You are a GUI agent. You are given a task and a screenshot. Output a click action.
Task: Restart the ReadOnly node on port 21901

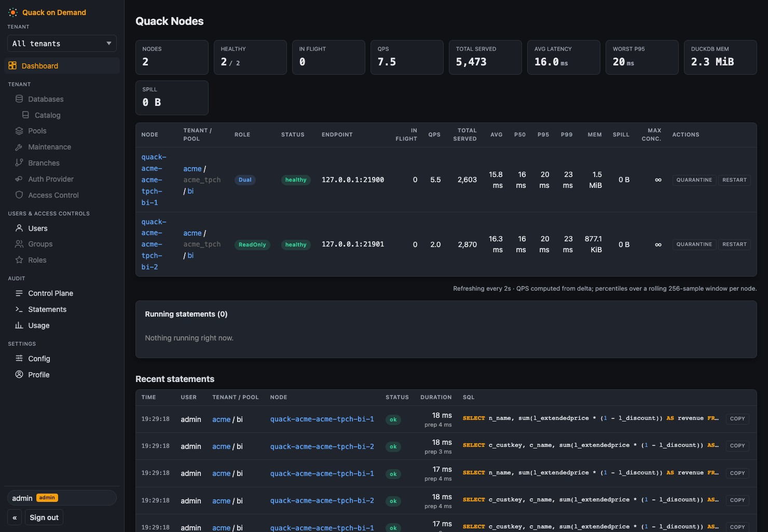click(734, 244)
